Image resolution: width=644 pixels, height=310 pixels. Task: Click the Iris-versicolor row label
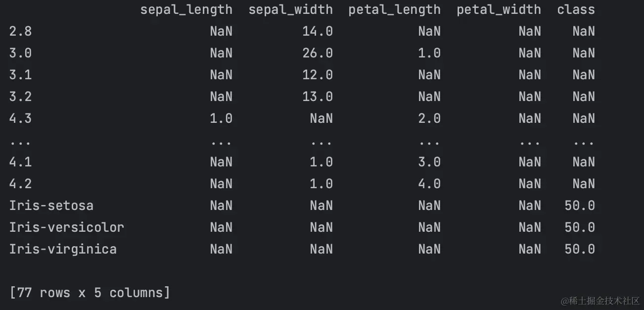(66, 227)
